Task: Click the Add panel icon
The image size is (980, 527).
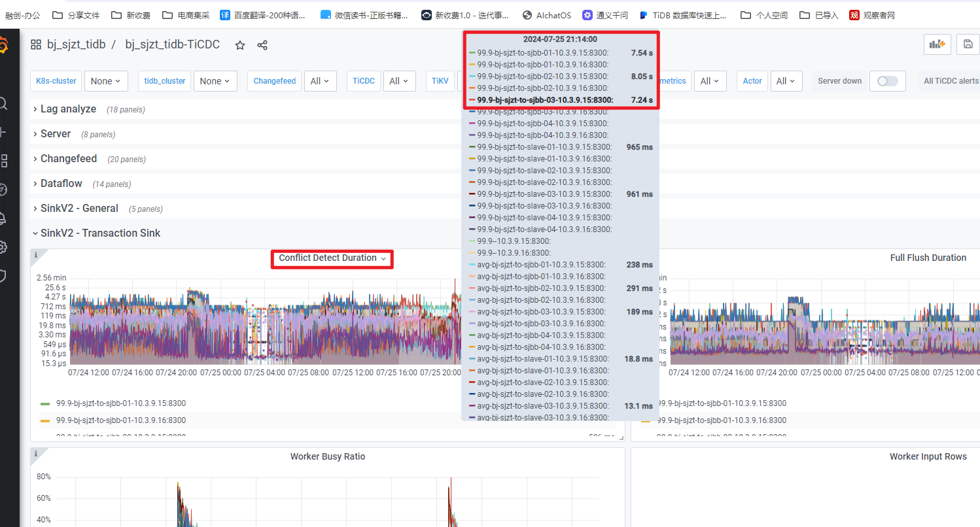Action: [937, 44]
